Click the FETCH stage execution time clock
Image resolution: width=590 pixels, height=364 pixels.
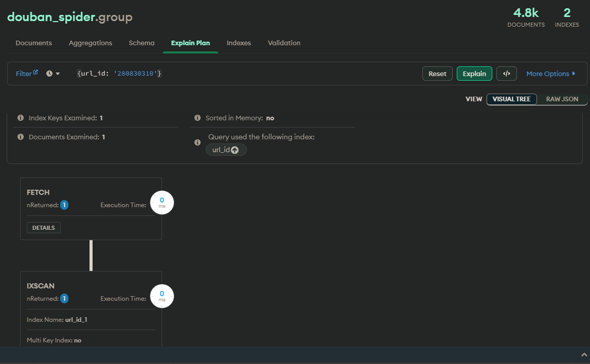pyautogui.click(x=162, y=203)
